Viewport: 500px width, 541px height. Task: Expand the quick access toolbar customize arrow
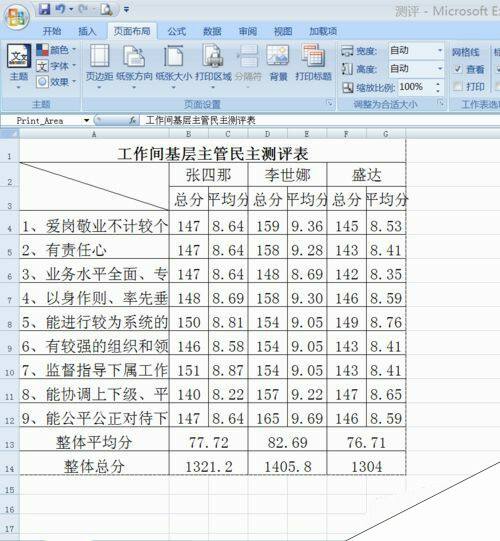pos(126,10)
